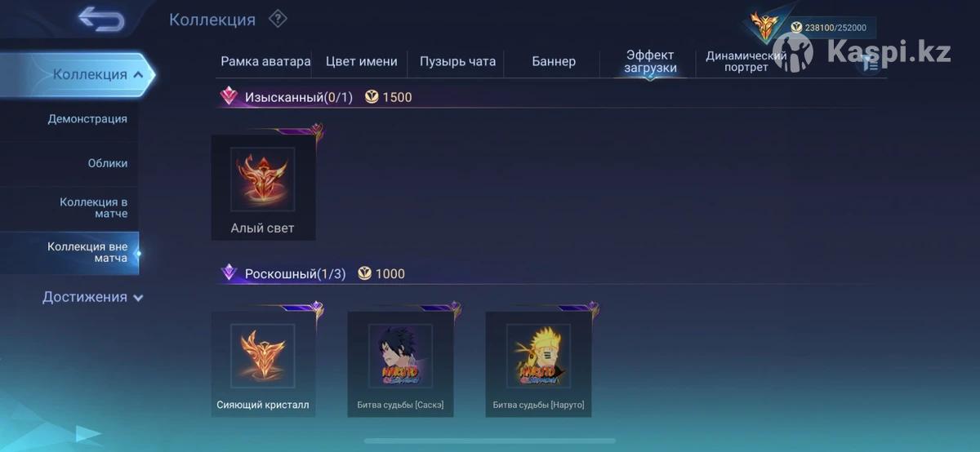Open the list filter icon beside Динамический портрет

(871, 64)
